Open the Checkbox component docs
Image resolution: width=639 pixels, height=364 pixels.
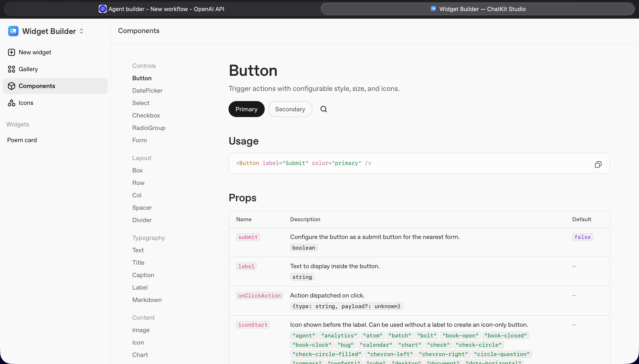coord(146,115)
